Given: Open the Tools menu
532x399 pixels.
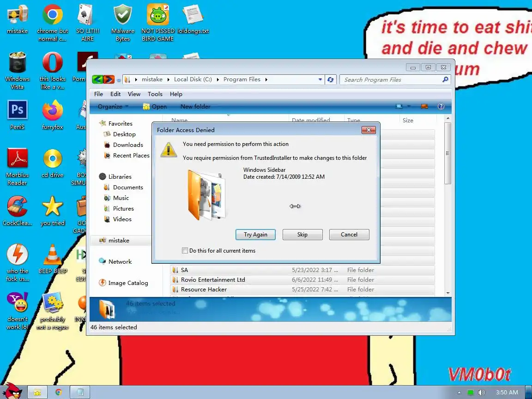Looking at the screenshot, I should click(x=155, y=94).
